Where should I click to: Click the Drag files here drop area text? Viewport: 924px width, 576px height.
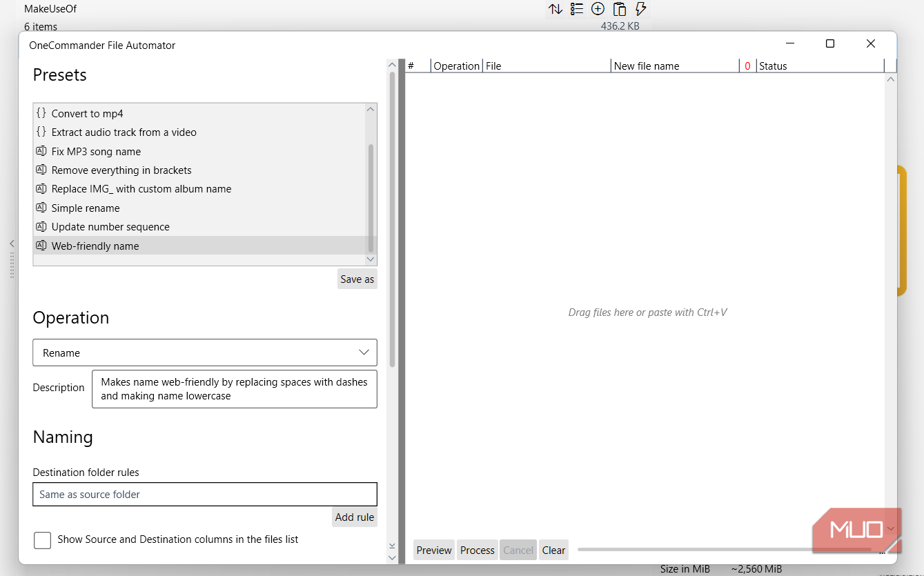pyautogui.click(x=647, y=312)
